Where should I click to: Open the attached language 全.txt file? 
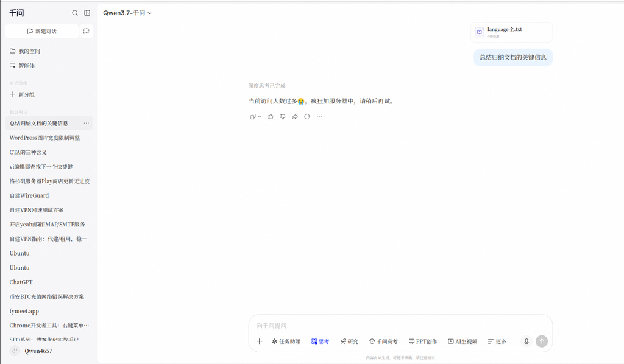[511, 32]
